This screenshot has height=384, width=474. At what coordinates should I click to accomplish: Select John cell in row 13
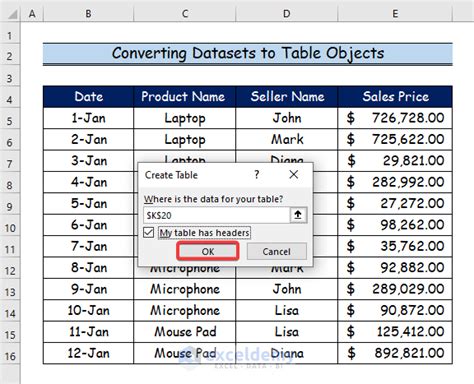[287, 289]
